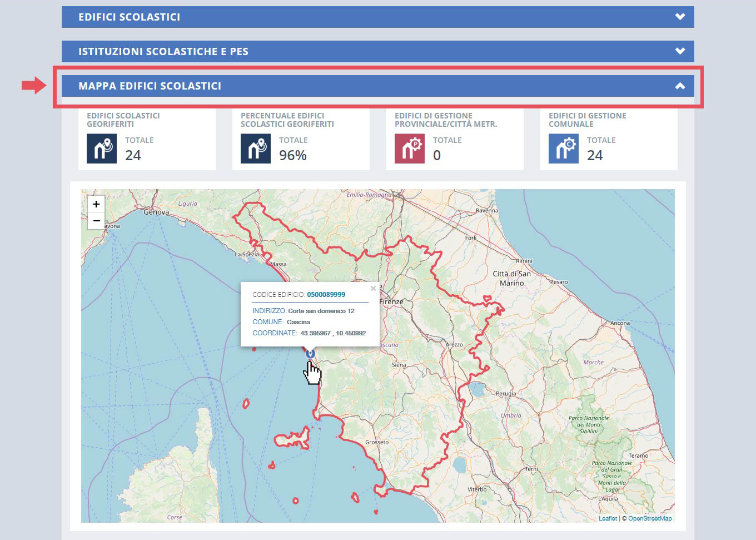Image resolution: width=756 pixels, height=540 pixels.
Task: Click the red arrow pointing at the map section
Action: tap(32, 85)
